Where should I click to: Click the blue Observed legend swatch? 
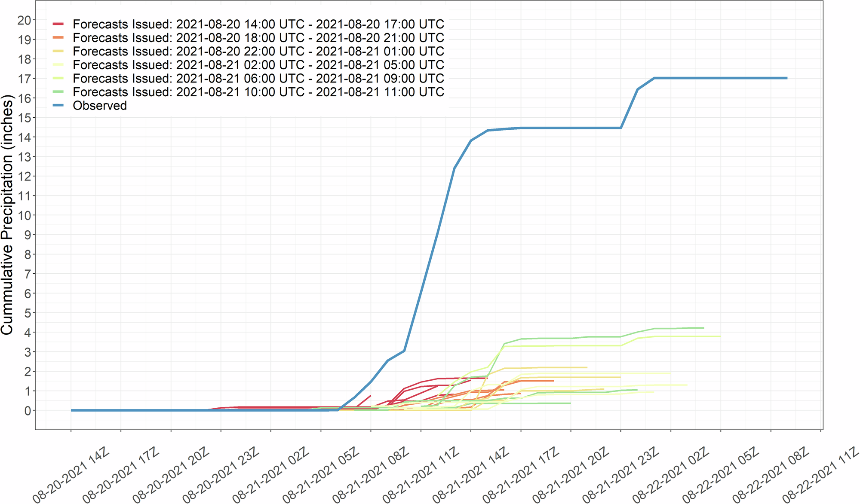pyautogui.click(x=58, y=105)
